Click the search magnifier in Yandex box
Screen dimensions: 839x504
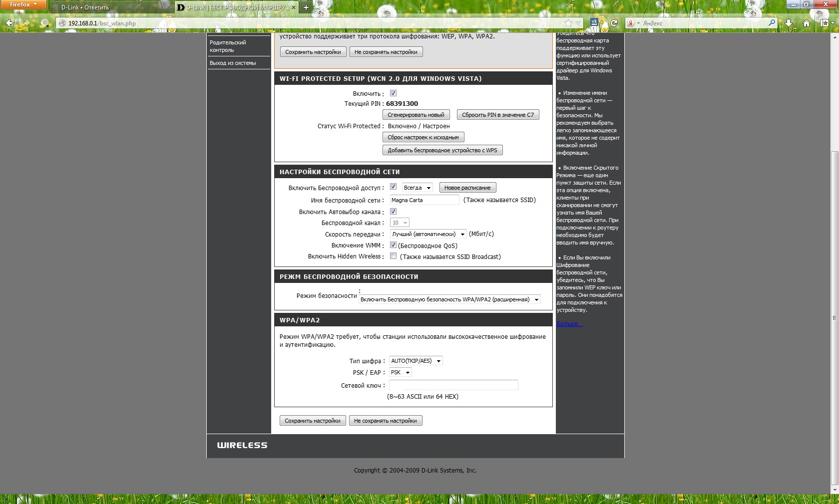(x=772, y=23)
